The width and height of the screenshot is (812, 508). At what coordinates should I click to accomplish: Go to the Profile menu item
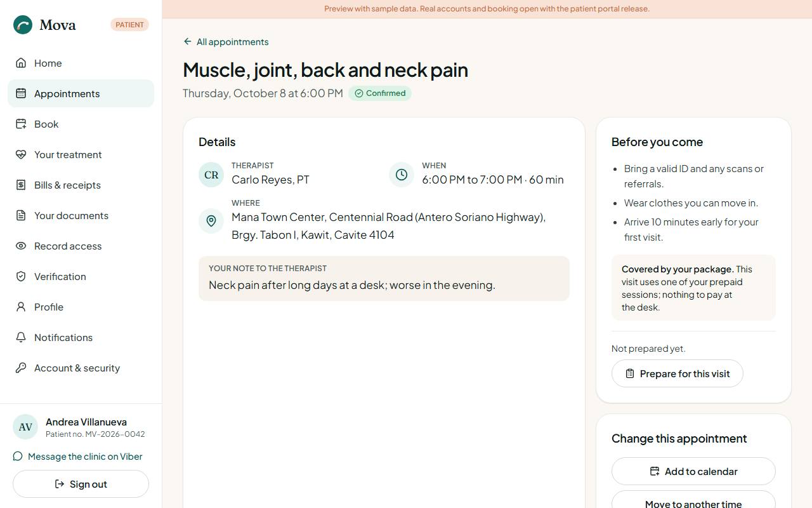tap(81, 307)
